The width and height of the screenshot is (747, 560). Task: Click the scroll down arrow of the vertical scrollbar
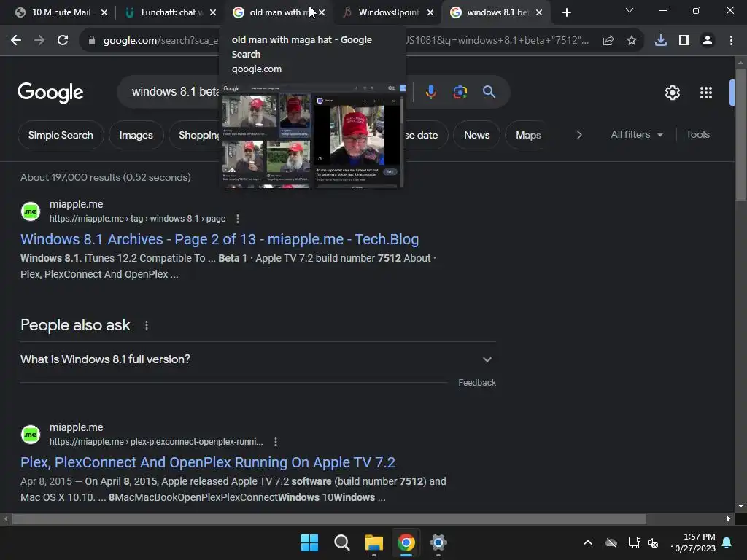(x=741, y=507)
